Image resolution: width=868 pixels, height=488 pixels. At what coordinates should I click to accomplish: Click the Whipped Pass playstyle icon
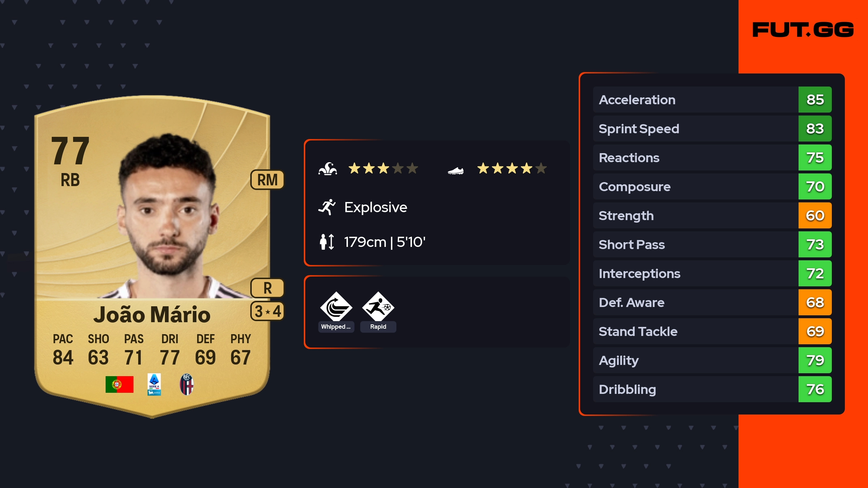(336, 306)
